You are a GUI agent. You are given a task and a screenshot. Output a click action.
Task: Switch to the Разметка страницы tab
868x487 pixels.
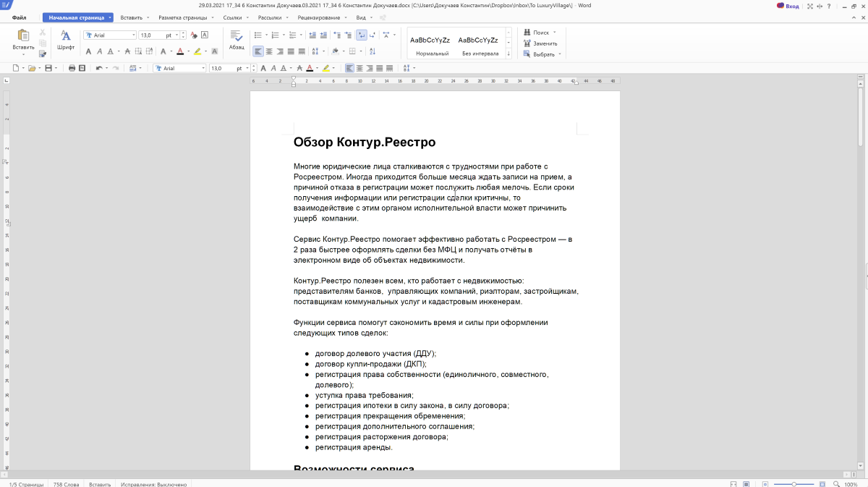click(x=182, y=17)
